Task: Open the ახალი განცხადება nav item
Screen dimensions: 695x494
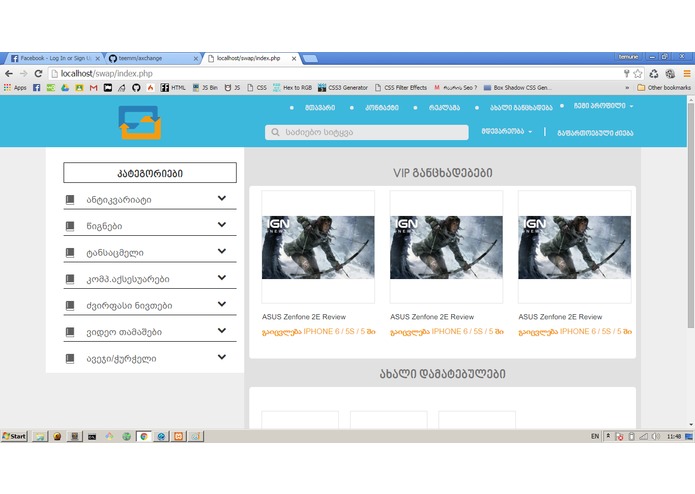Action: pyautogui.click(x=521, y=107)
